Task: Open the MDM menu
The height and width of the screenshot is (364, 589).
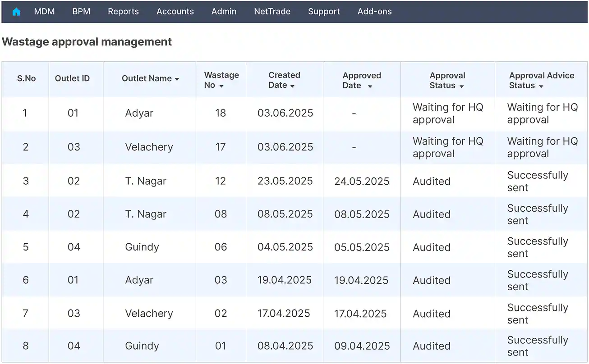Action: 44,11
